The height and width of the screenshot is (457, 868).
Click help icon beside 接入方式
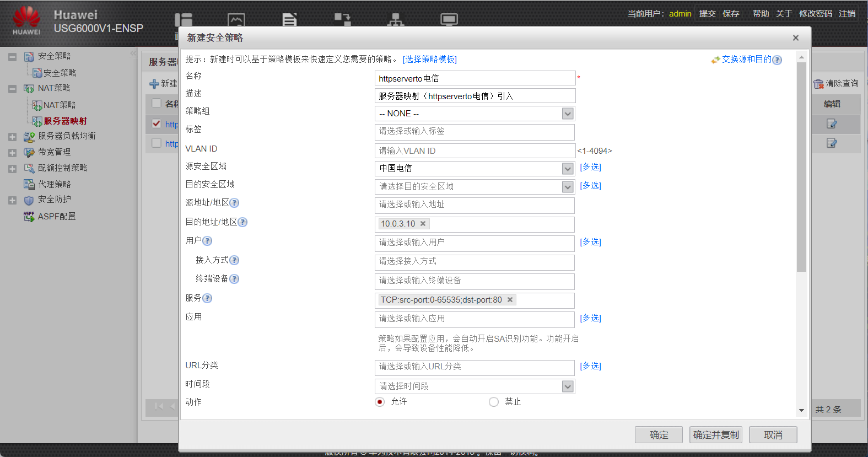234,260
